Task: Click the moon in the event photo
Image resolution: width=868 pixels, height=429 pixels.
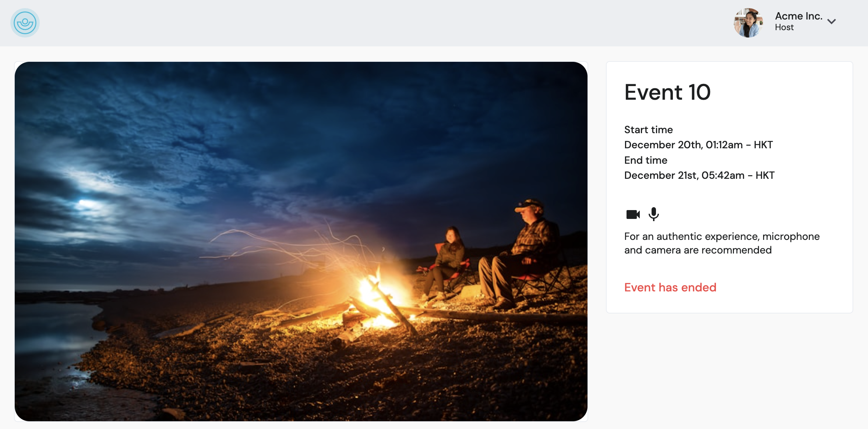Action: pyautogui.click(x=83, y=202)
